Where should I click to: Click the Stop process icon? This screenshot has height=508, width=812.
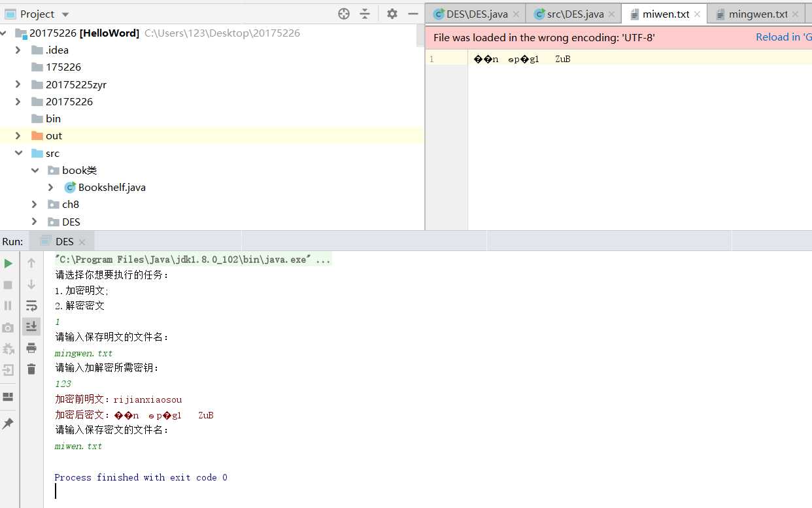[8, 285]
